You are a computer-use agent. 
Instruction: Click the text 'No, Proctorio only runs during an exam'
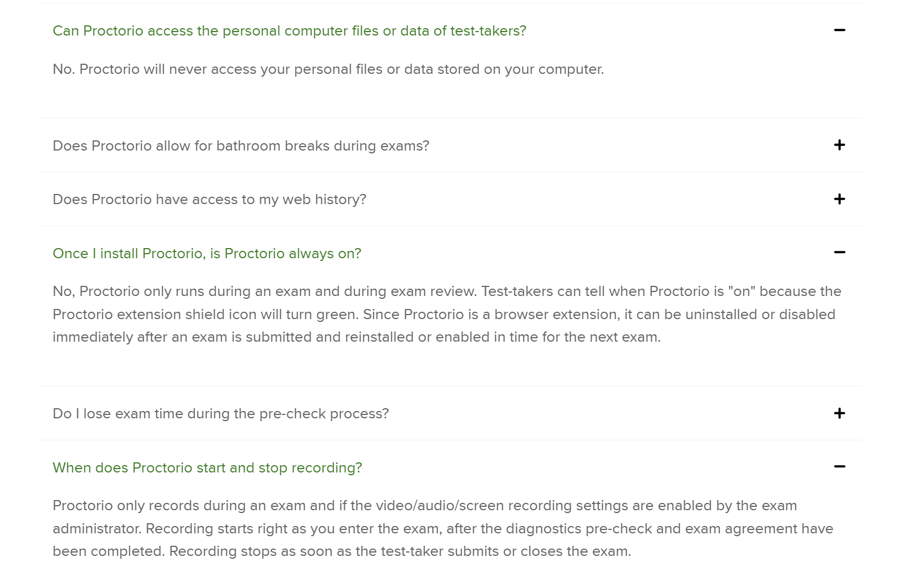pyautogui.click(x=264, y=291)
